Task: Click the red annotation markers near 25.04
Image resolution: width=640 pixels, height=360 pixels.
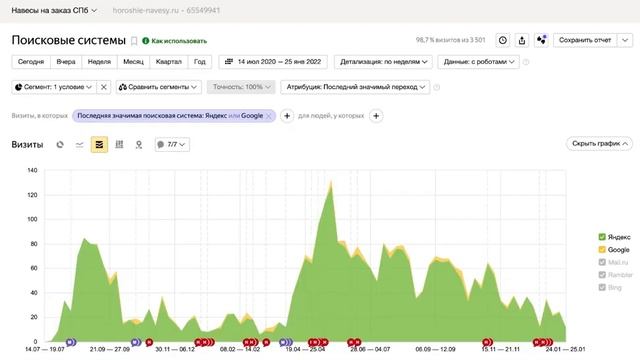Action: pyautogui.click(x=318, y=342)
